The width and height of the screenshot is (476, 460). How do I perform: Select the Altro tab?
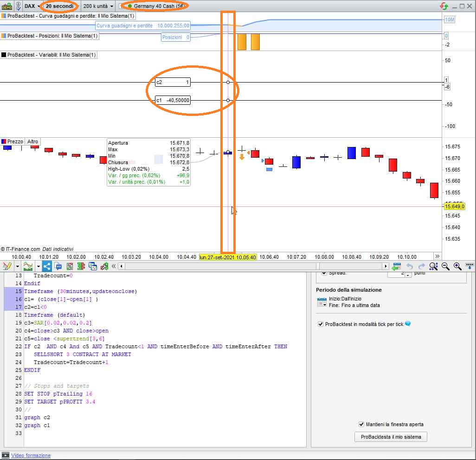tap(33, 141)
